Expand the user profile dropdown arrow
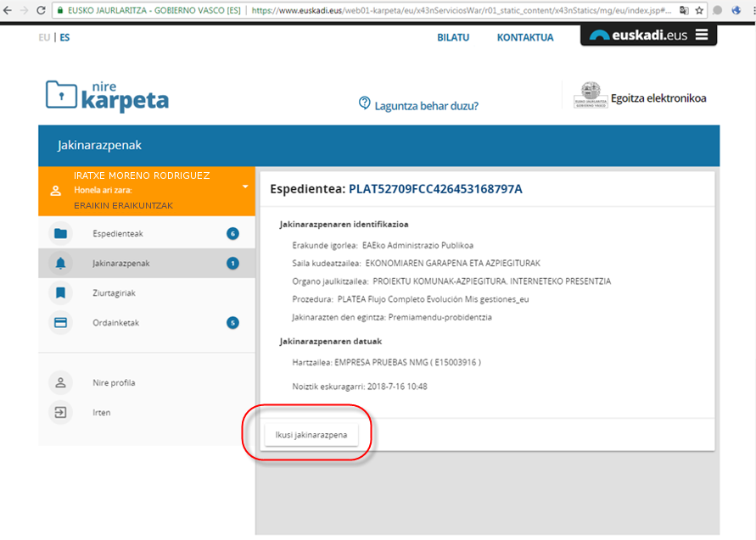Screen dimensions: 756x540 point(244,186)
